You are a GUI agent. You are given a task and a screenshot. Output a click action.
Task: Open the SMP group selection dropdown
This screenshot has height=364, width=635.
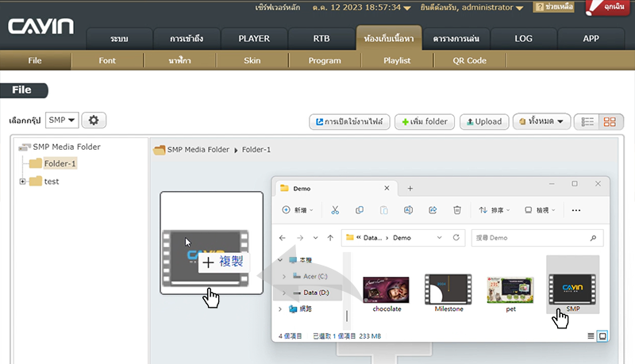tap(62, 121)
